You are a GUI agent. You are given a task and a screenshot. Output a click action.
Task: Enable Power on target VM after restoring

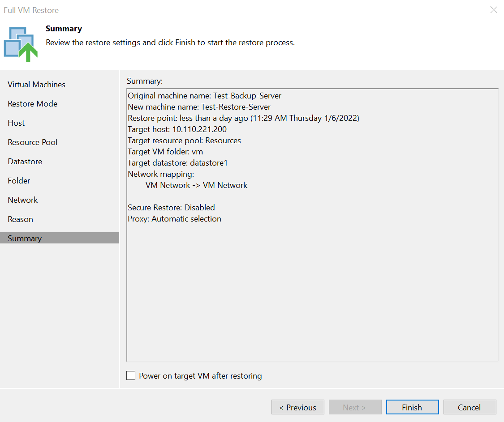click(x=131, y=376)
